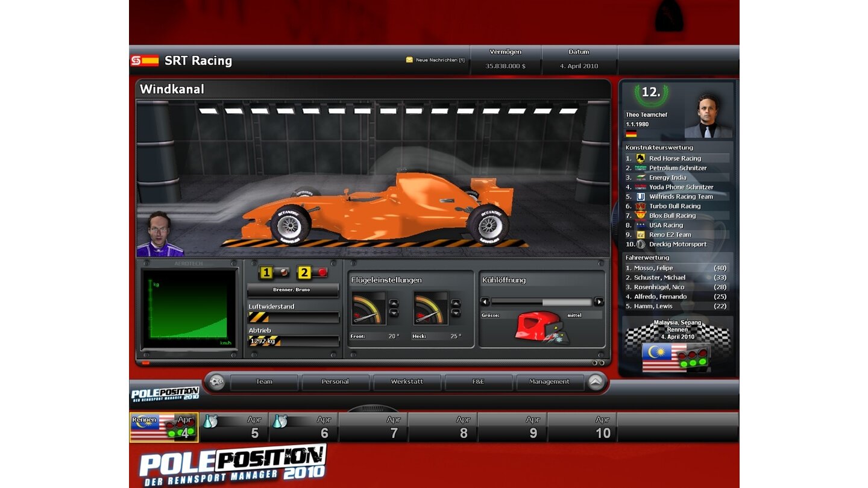Open the Management menu
Image resolution: width=868 pixels, height=488 pixels.
tap(550, 382)
